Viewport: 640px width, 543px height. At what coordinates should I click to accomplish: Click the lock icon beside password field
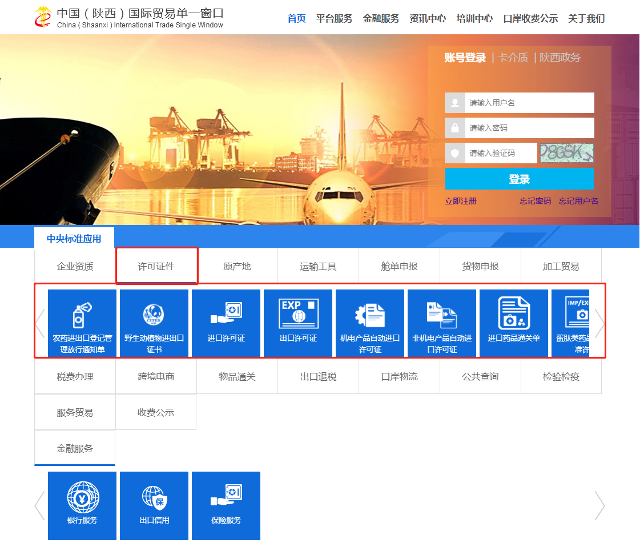[455, 128]
